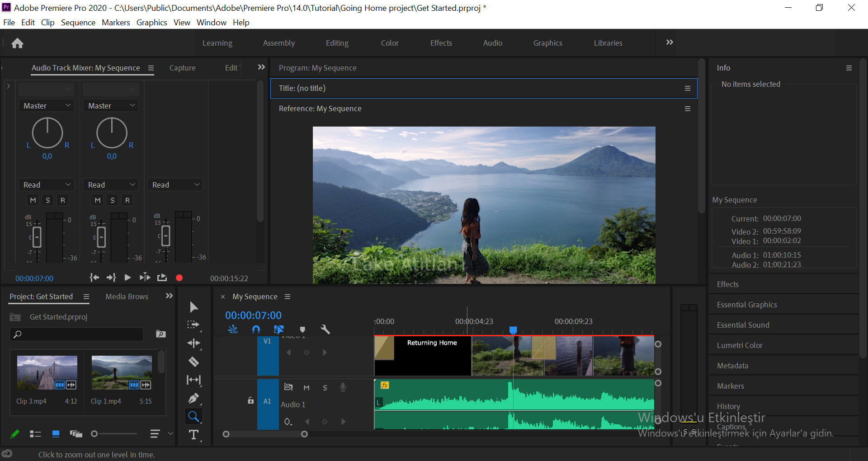
Task: Select the Pen tool
Action: [x=193, y=398]
